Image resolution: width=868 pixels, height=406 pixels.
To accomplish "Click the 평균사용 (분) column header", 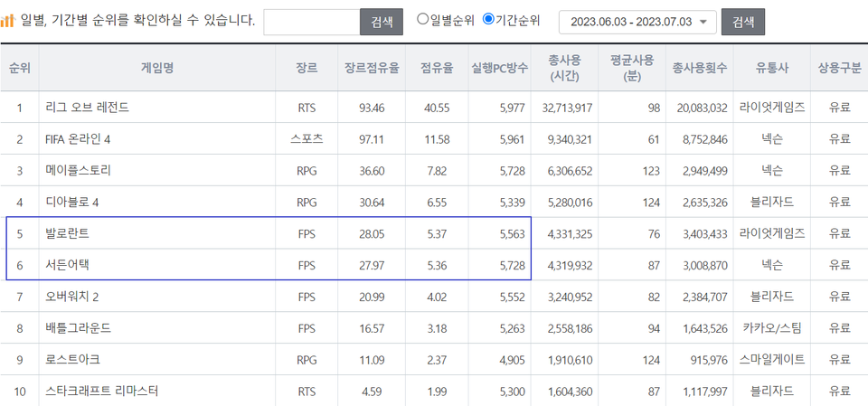I will pyautogui.click(x=632, y=68).
